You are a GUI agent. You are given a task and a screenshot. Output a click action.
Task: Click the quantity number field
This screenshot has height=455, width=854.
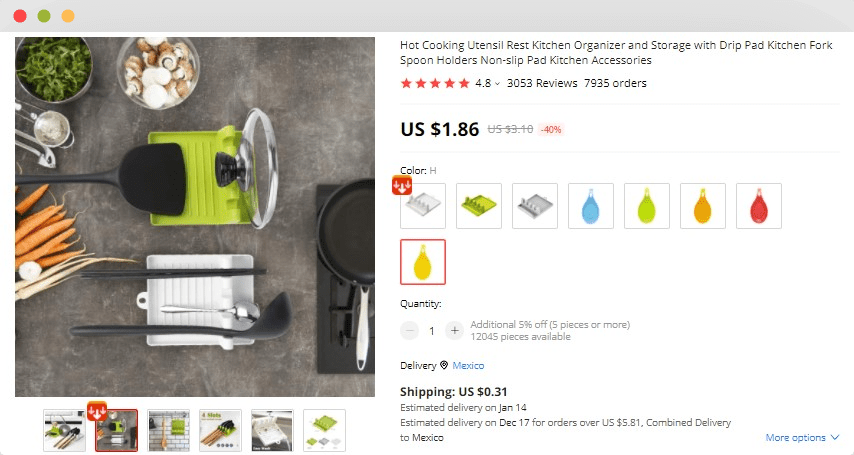[x=432, y=331]
